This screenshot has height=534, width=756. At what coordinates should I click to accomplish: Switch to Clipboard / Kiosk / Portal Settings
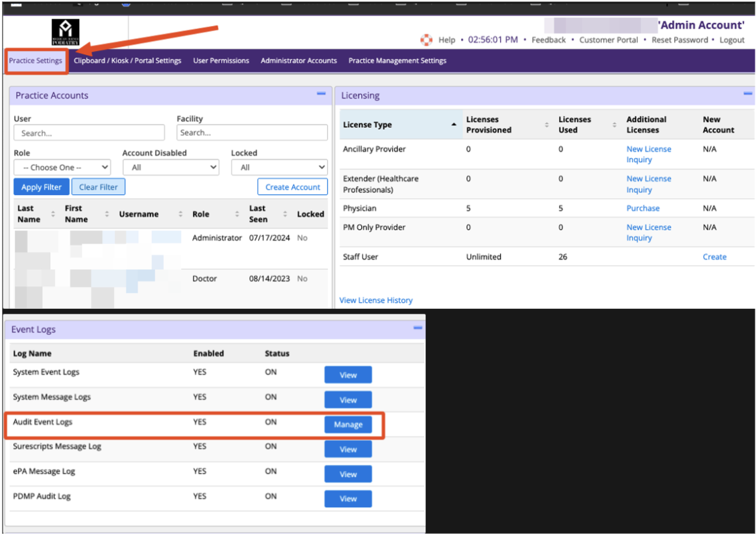127,61
